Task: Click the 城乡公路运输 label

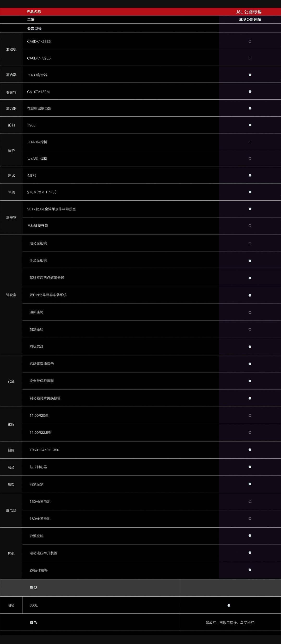Action: tap(250, 19)
